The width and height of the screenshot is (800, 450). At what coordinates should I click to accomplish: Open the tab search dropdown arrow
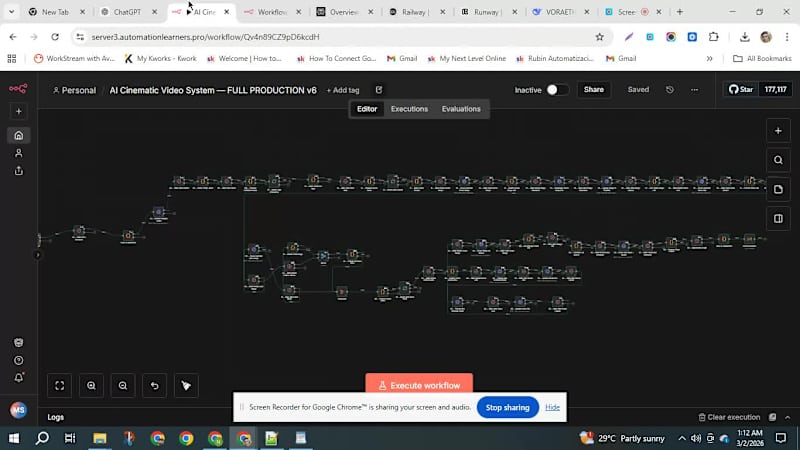[11, 12]
